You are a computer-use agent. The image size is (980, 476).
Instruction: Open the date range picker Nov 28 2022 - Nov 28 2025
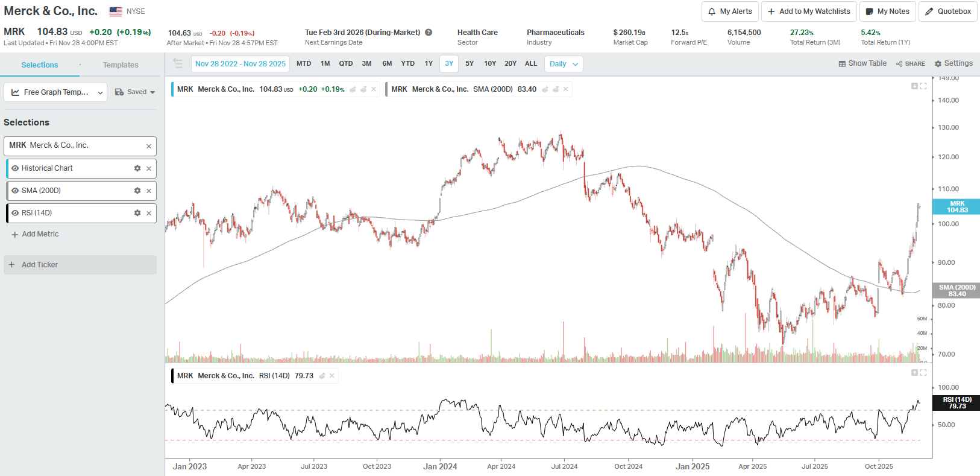pyautogui.click(x=240, y=64)
